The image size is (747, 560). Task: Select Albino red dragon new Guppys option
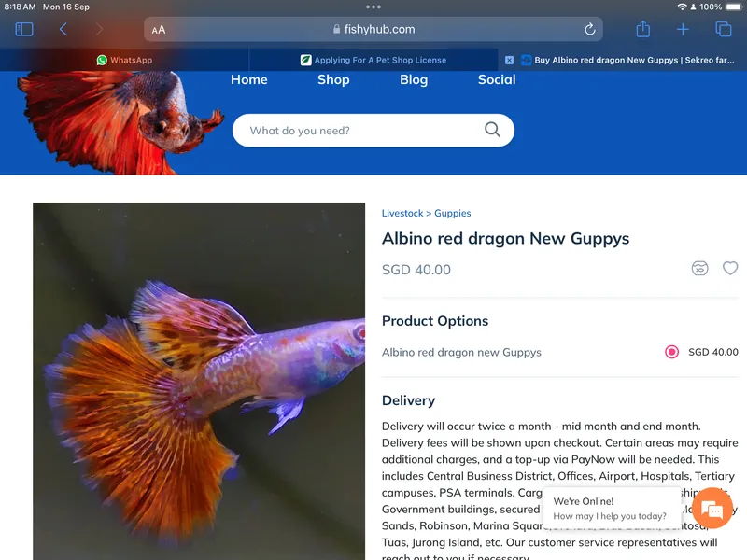point(671,352)
